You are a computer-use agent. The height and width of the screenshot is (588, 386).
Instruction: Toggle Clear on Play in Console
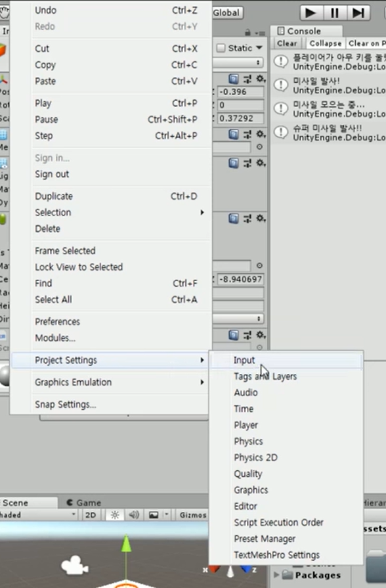click(x=366, y=43)
